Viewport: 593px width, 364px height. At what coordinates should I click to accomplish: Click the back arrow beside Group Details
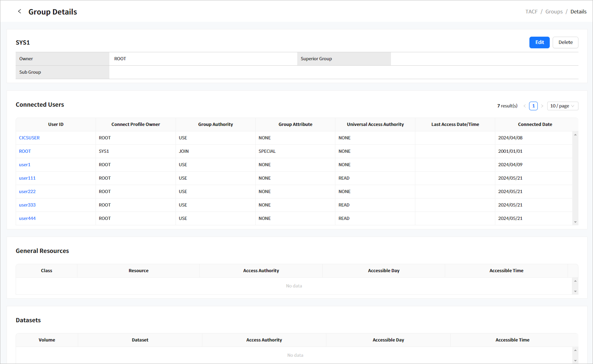point(20,12)
